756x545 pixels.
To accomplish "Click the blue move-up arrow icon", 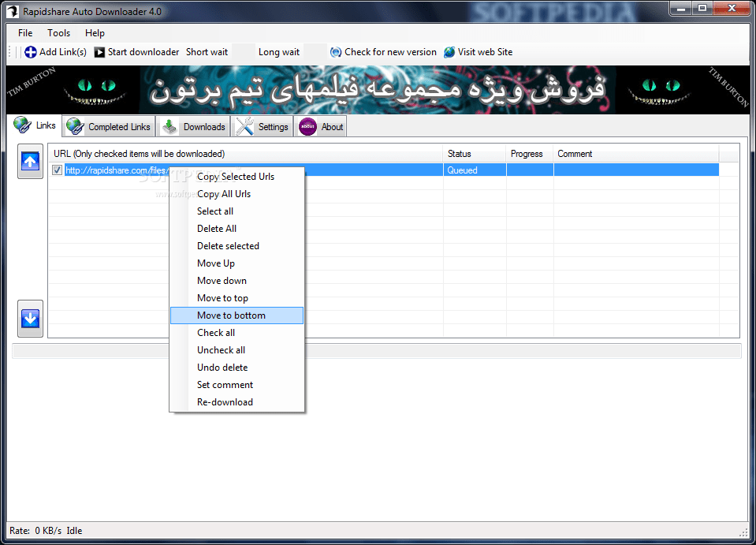I will pos(29,162).
